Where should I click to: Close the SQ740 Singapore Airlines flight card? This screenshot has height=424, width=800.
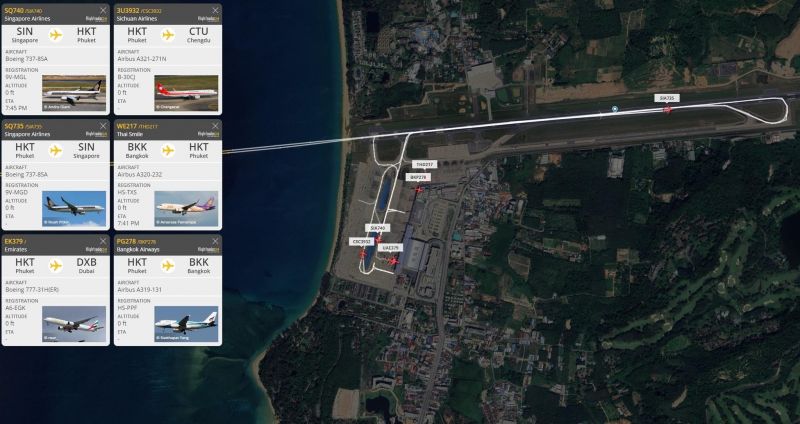103,10
